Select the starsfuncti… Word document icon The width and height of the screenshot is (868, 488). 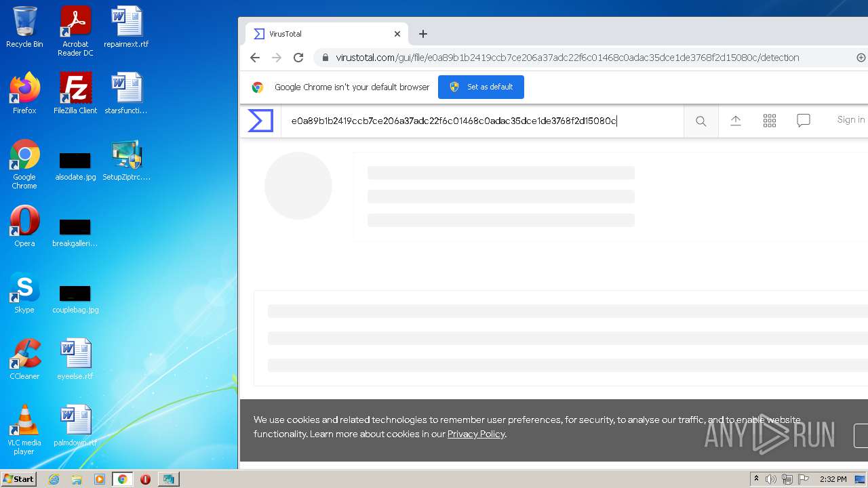(126, 94)
